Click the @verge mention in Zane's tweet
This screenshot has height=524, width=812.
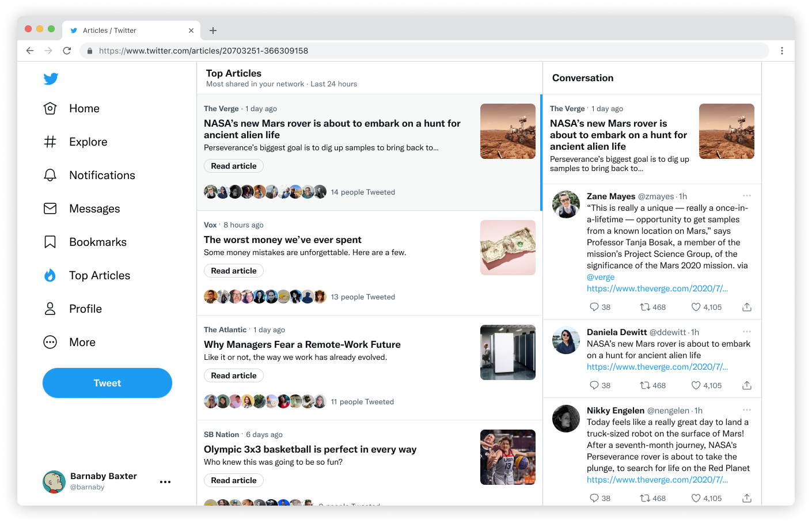tap(601, 277)
